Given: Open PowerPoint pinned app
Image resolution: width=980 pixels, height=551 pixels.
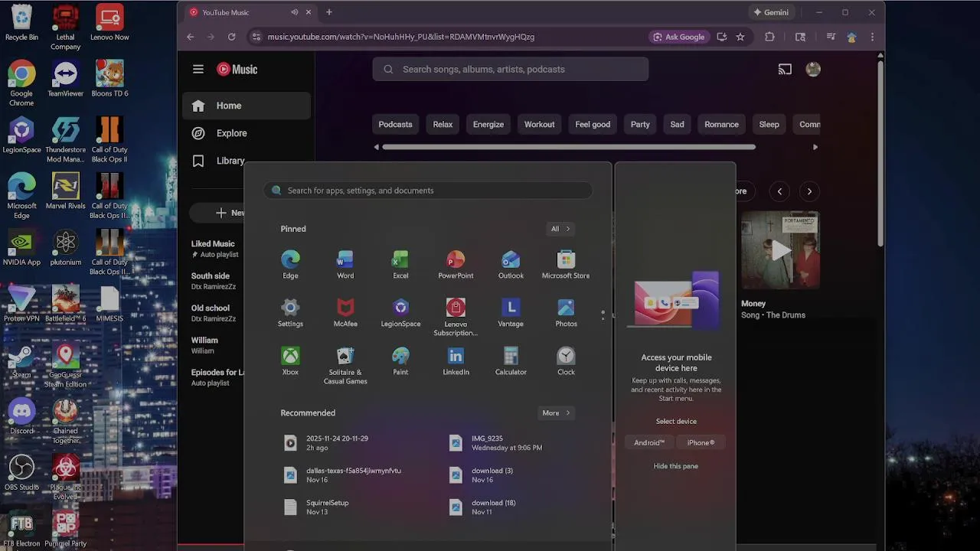Looking at the screenshot, I should (456, 265).
